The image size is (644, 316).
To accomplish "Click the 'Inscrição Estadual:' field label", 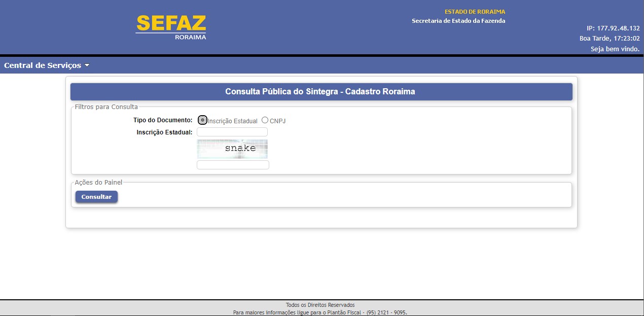I will point(164,132).
